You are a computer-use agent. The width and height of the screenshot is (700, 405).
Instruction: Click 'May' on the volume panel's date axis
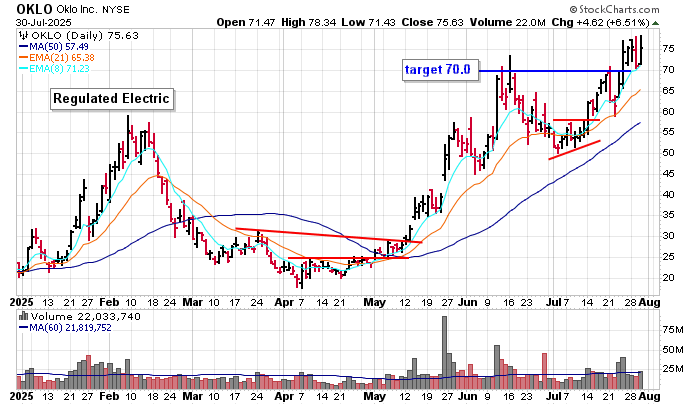[375, 396]
